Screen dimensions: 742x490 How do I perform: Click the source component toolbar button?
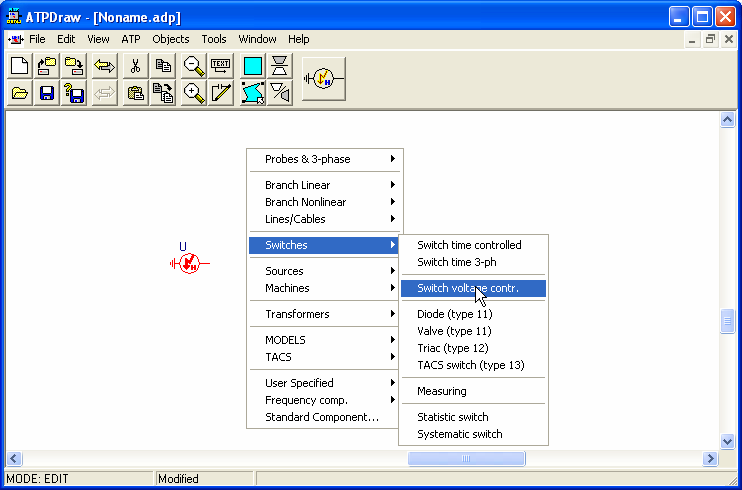(324, 79)
